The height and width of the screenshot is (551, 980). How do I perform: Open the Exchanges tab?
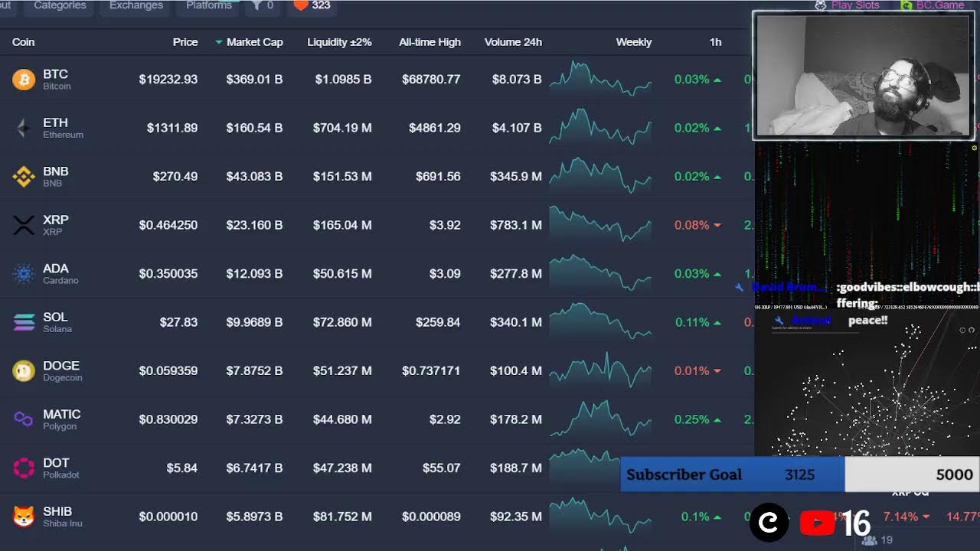tap(136, 5)
